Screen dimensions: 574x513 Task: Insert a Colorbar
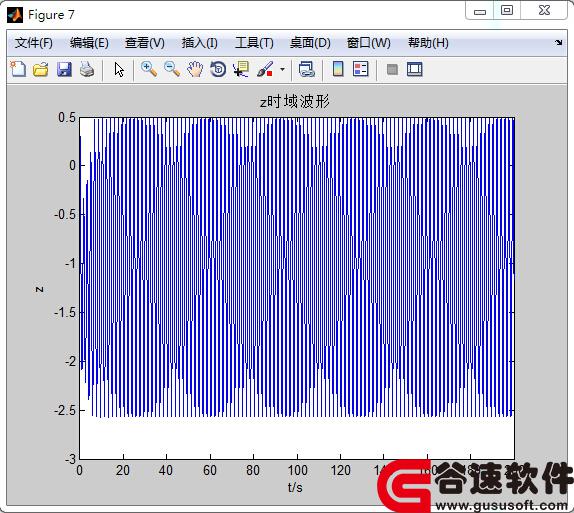[x=338, y=69]
